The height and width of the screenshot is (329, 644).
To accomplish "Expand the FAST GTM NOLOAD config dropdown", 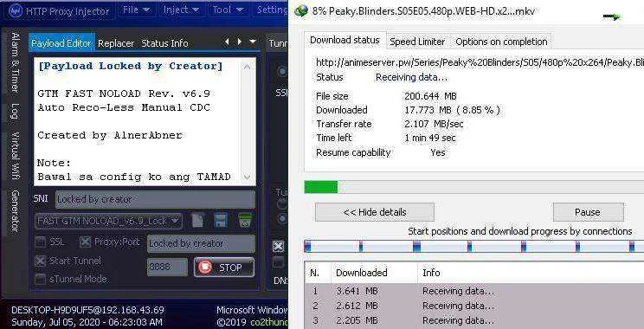I will pos(108,221).
